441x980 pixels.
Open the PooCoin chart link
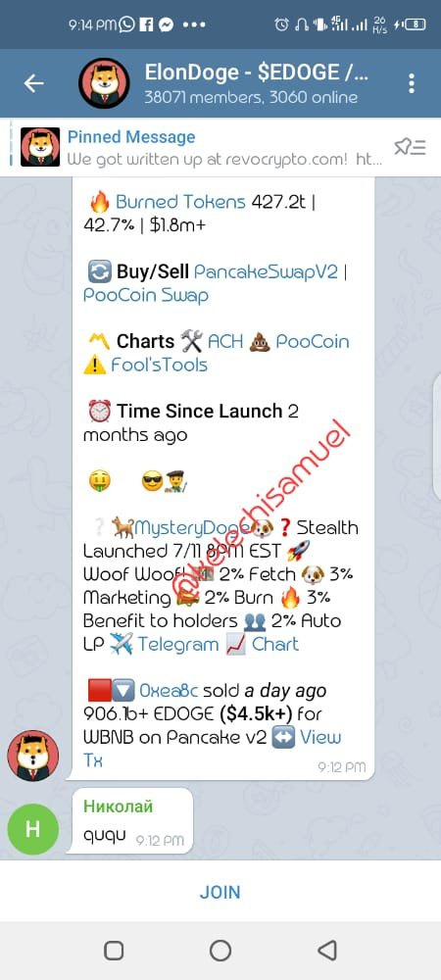coord(313,341)
